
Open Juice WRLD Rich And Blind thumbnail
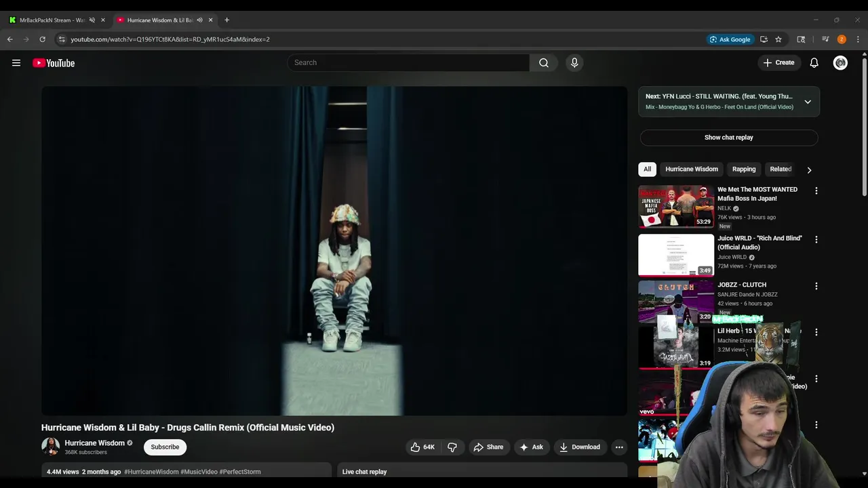click(676, 256)
